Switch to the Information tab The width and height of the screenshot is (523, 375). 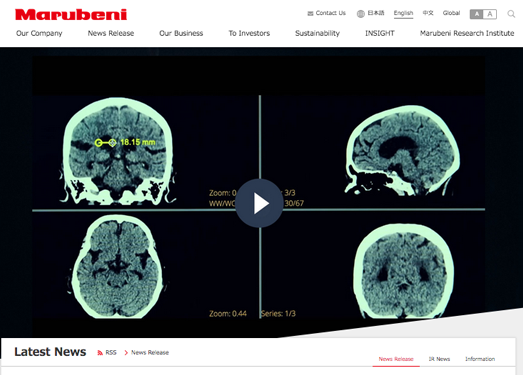click(x=480, y=359)
